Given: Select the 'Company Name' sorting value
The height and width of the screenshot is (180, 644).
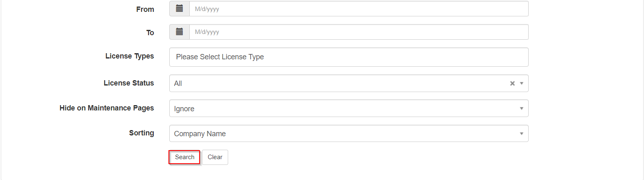Looking at the screenshot, I should (200, 134).
